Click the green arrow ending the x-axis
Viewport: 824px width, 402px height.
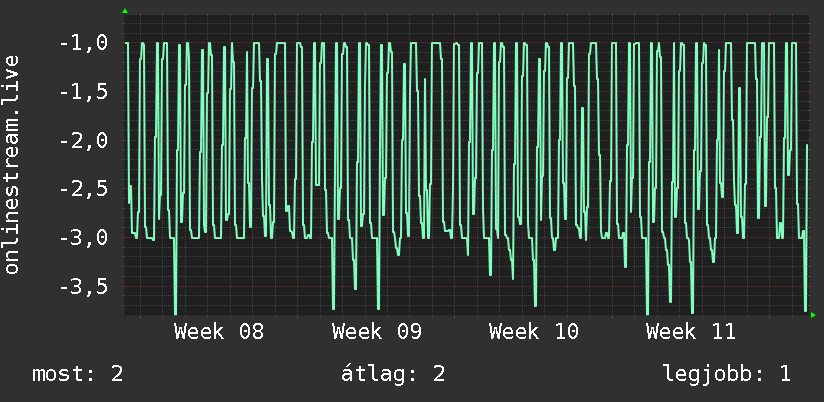813,315
